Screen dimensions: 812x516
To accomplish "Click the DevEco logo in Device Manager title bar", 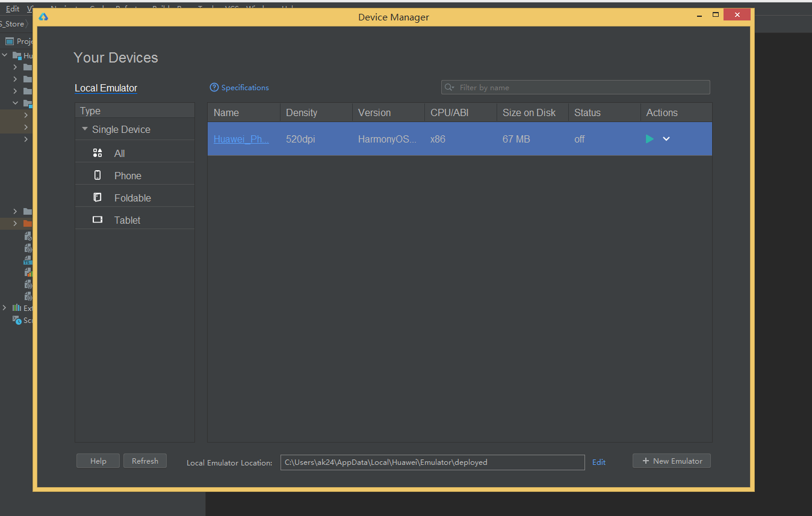I will click(43, 17).
